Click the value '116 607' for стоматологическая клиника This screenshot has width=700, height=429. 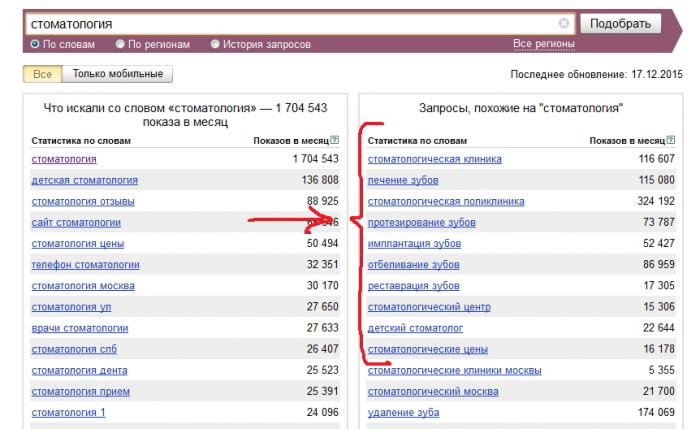(656, 159)
